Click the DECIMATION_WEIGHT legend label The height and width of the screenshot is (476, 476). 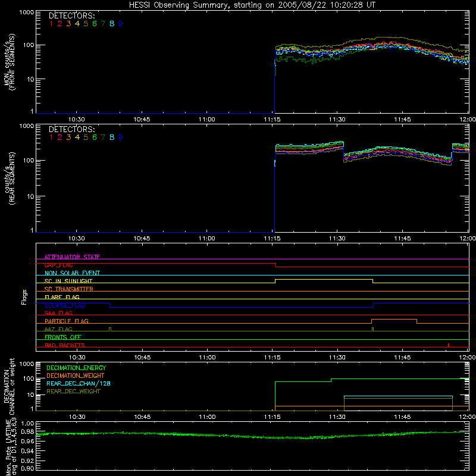(x=76, y=375)
